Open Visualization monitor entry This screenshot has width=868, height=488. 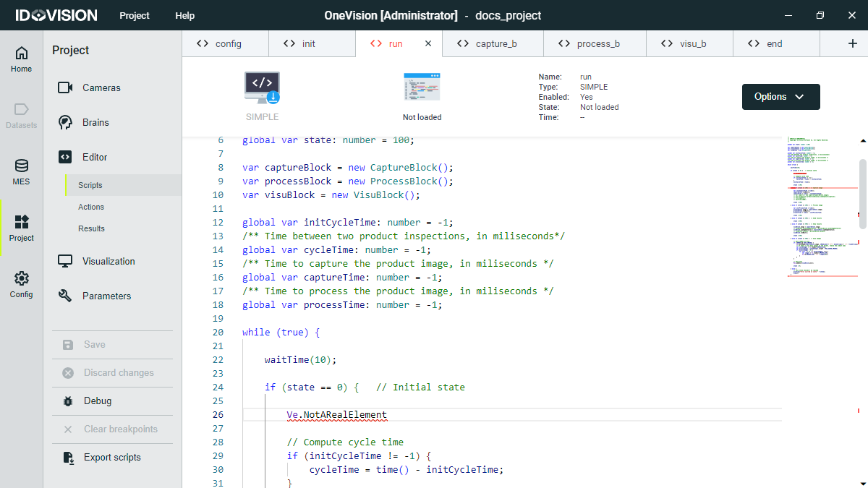[x=108, y=261]
